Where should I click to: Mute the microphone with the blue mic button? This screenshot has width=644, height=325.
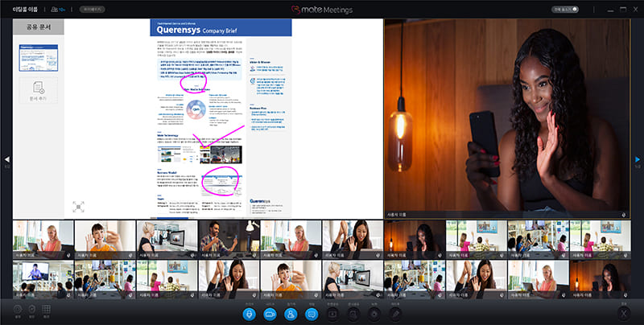coord(249,315)
